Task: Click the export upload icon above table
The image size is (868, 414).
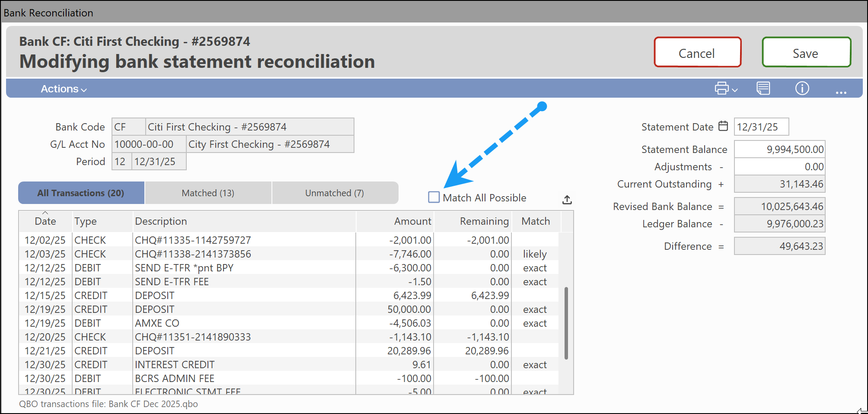Action: pos(567,200)
